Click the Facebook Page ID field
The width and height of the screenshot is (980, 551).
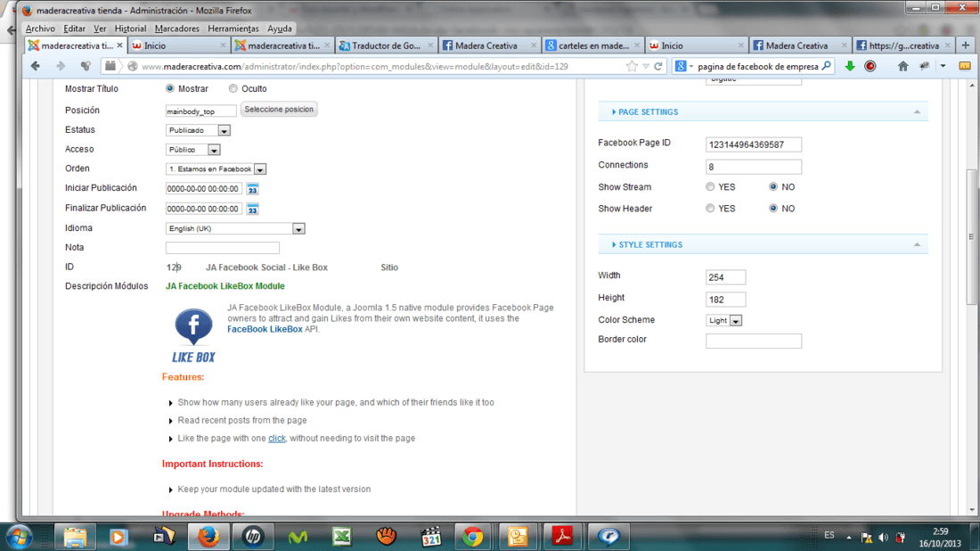point(753,144)
